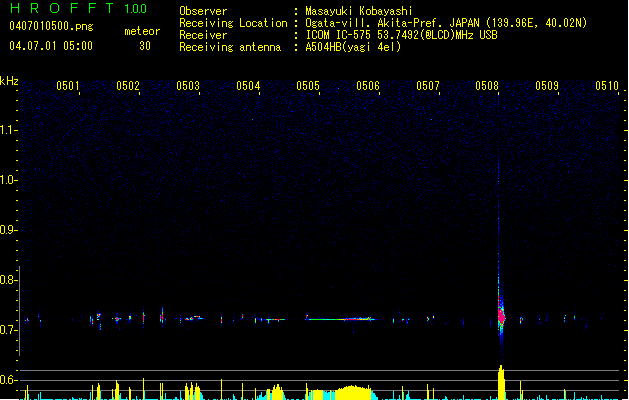Click the 'Observer' field label
This screenshot has height=400, width=629.
(x=203, y=11)
